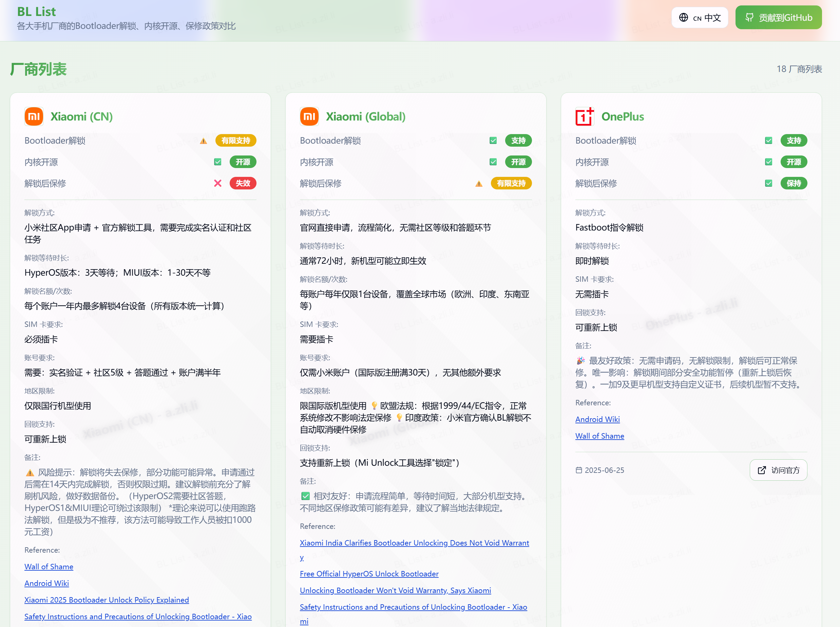Click warning icon beside Xiaomi (CN) Bootloader解锁
Viewport: 840px width, 627px height.
point(203,141)
